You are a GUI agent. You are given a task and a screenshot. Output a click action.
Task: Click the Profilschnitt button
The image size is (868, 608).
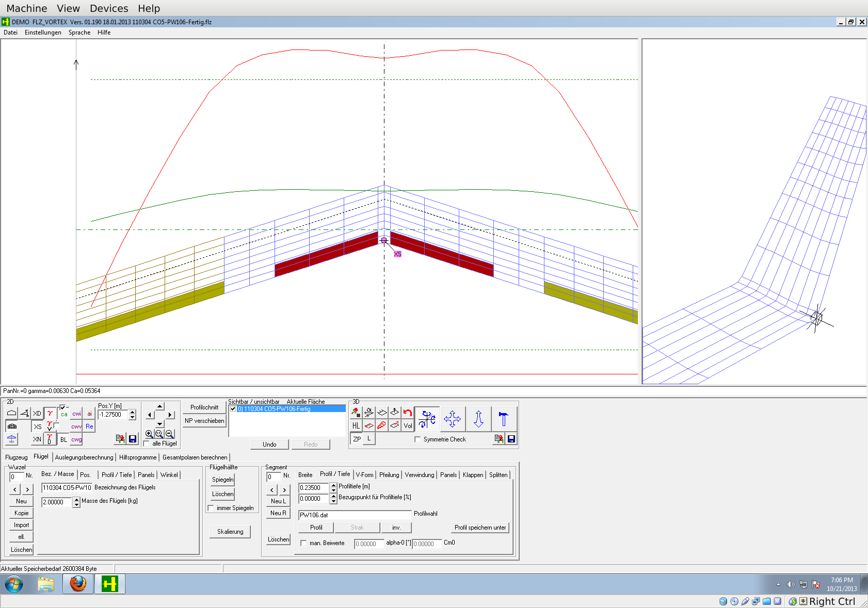point(204,407)
